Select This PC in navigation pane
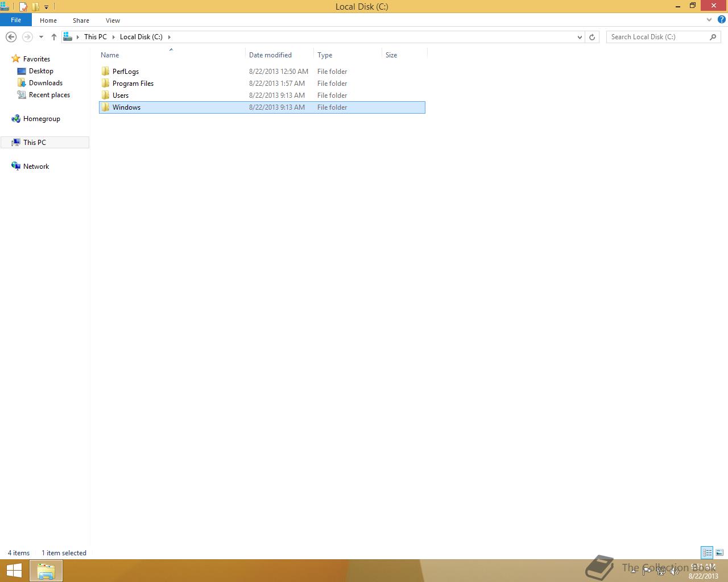Image resolution: width=728 pixels, height=582 pixels. (x=45, y=143)
